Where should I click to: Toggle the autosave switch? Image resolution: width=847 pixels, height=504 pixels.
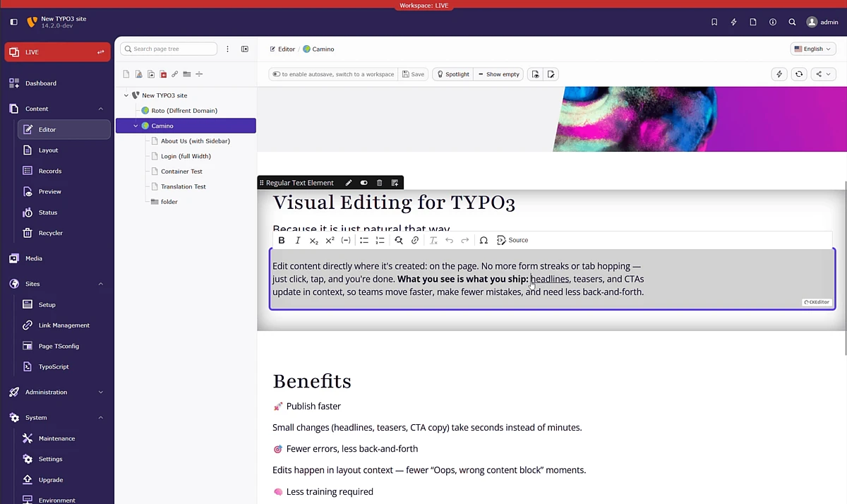click(276, 74)
